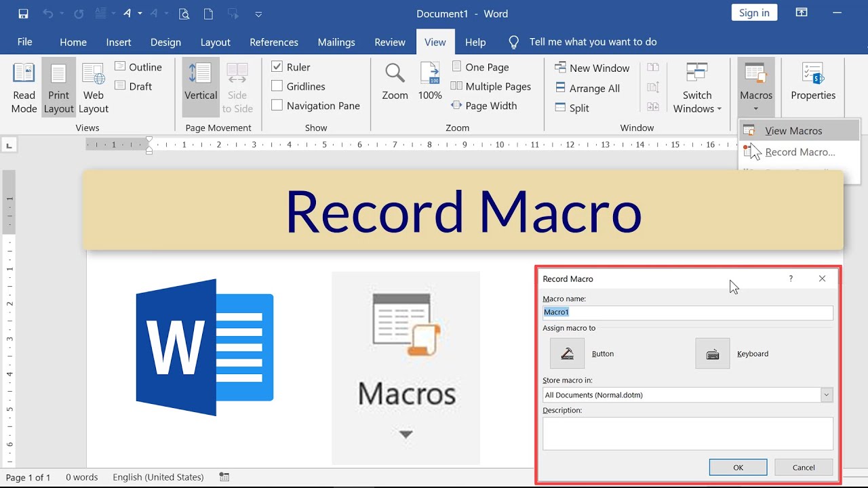The image size is (868, 488).
Task: Click the Button assign icon in dialog
Action: (568, 354)
